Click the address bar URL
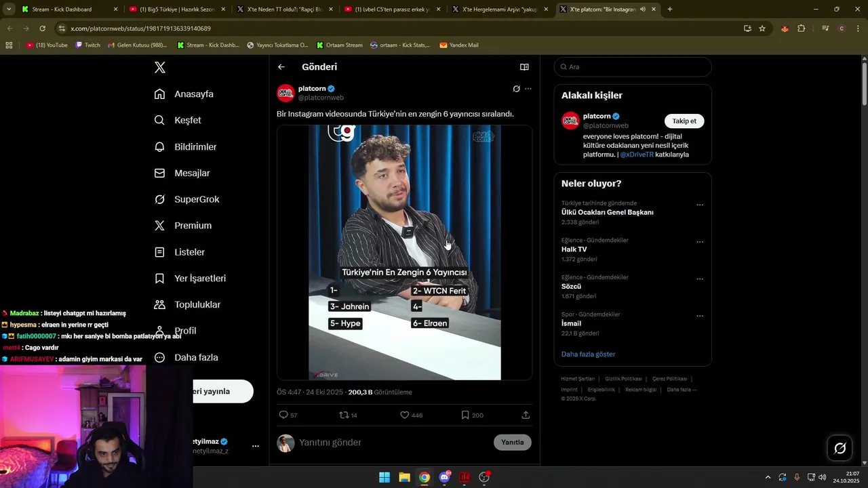Viewport: 868px width, 488px height. (x=140, y=28)
